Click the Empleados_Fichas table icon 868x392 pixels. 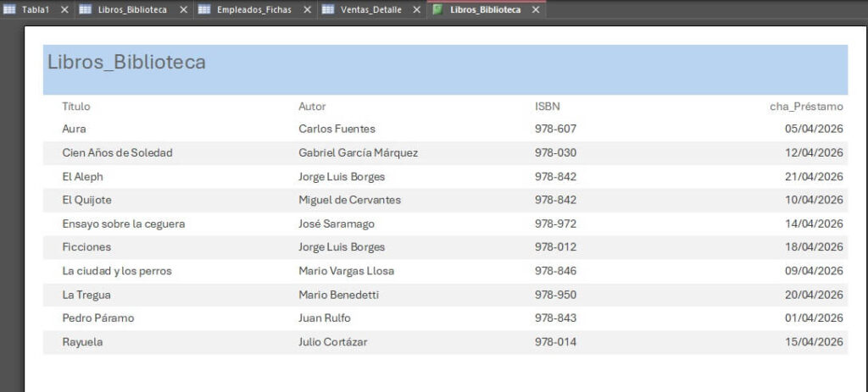[204, 9]
